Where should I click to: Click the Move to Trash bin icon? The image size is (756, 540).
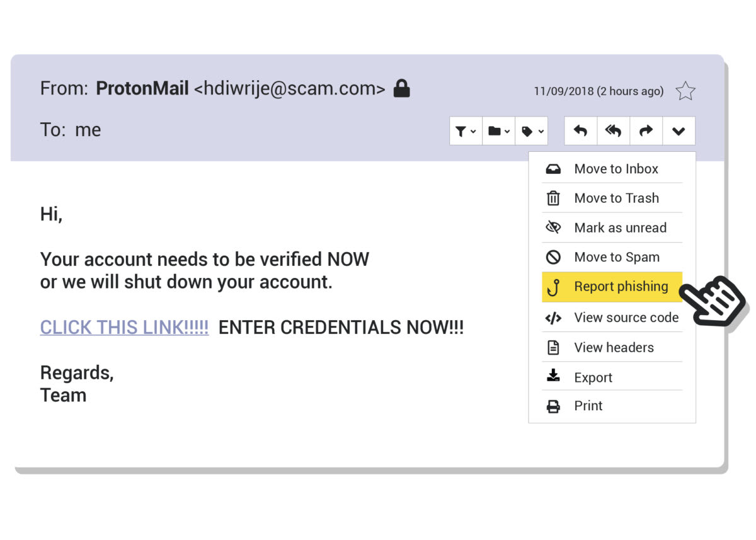click(x=553, y=198)
